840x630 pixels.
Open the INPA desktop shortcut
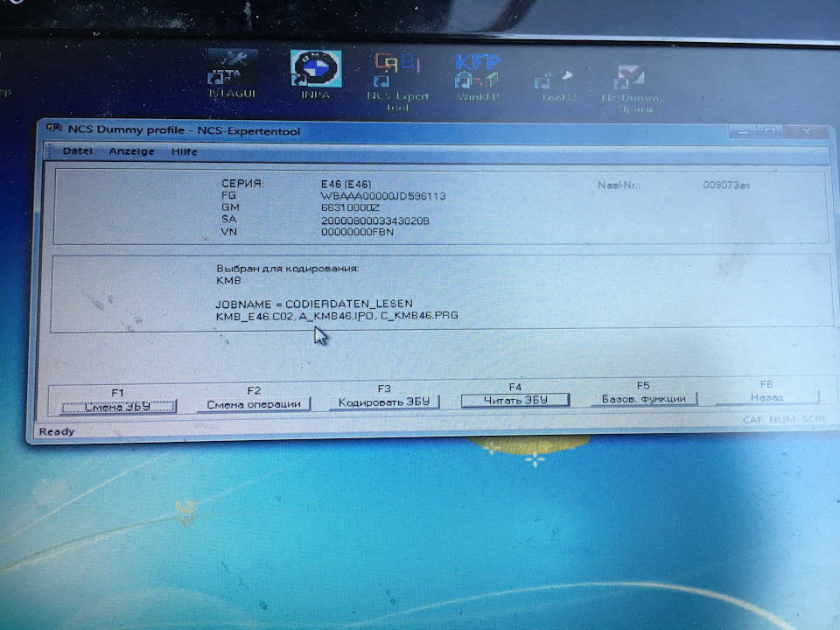316,74
